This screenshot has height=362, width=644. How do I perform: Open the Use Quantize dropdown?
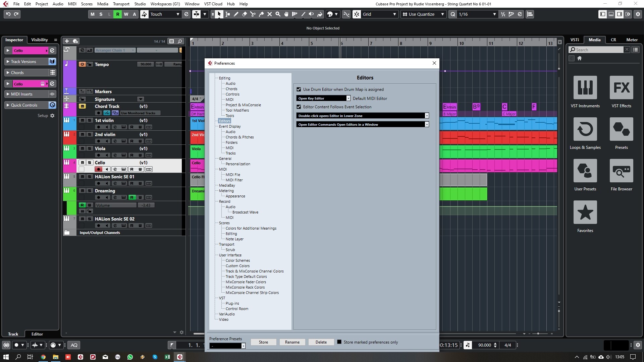(423, 14)
